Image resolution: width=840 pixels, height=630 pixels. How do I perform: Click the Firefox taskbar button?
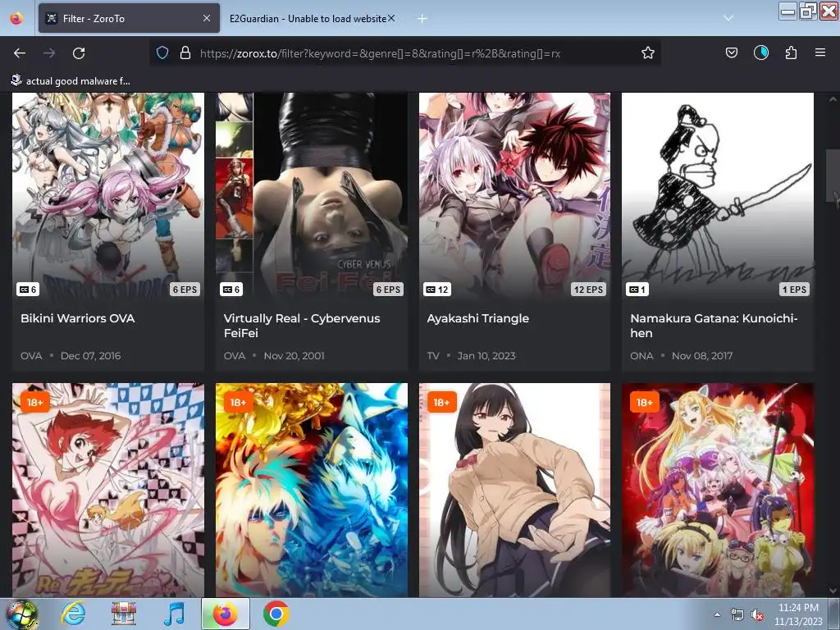[x=226, y=614]
